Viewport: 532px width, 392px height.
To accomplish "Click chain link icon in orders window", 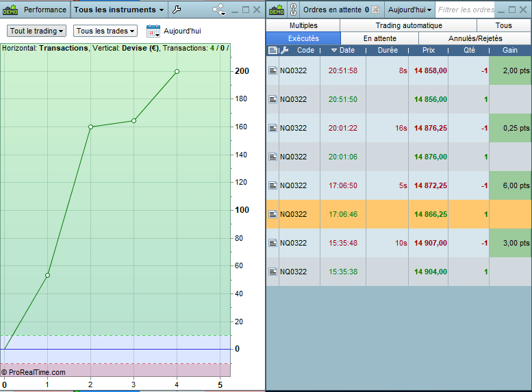I will pyautogui.click(x=294, y=10).
